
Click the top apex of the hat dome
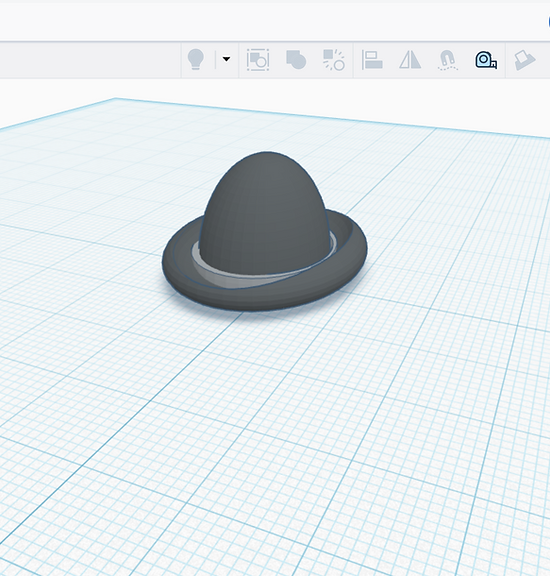click(267, 153)
